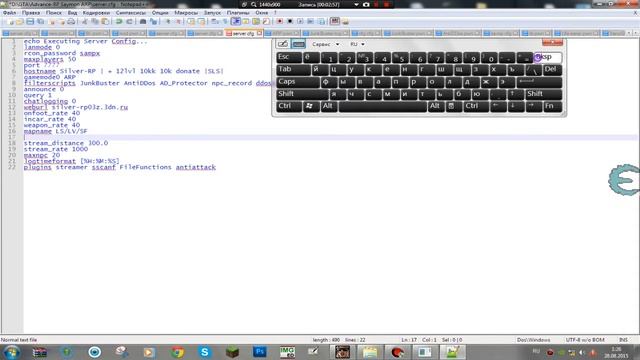This screenshot has height=360, width=640.
Task: Click the Enter key on the on-screen keyboard
Action: [x=539, y=82]
